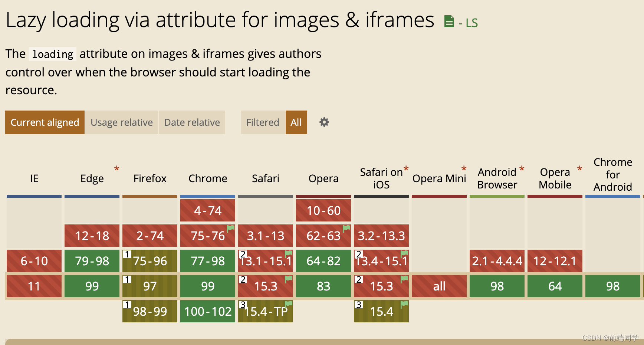Click the asterisk beside Opera Mini
Screen dimensions: 644x345
pos(464,169)
